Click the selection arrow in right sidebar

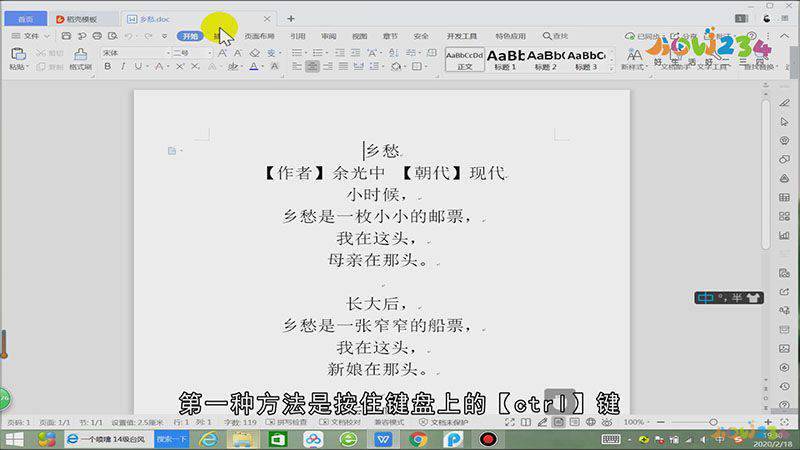784,122
